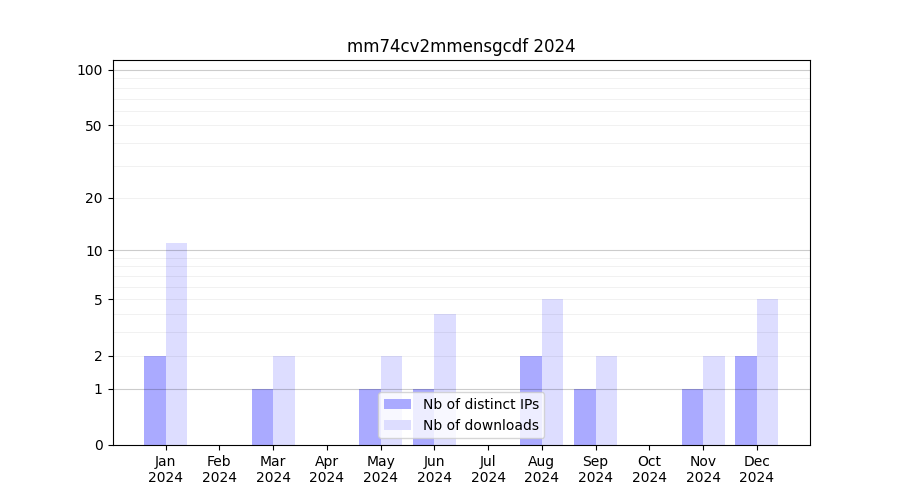Viewport: 900px width, 500px height.
Task: Click the January distinct IPs bar
Action: 155,400
